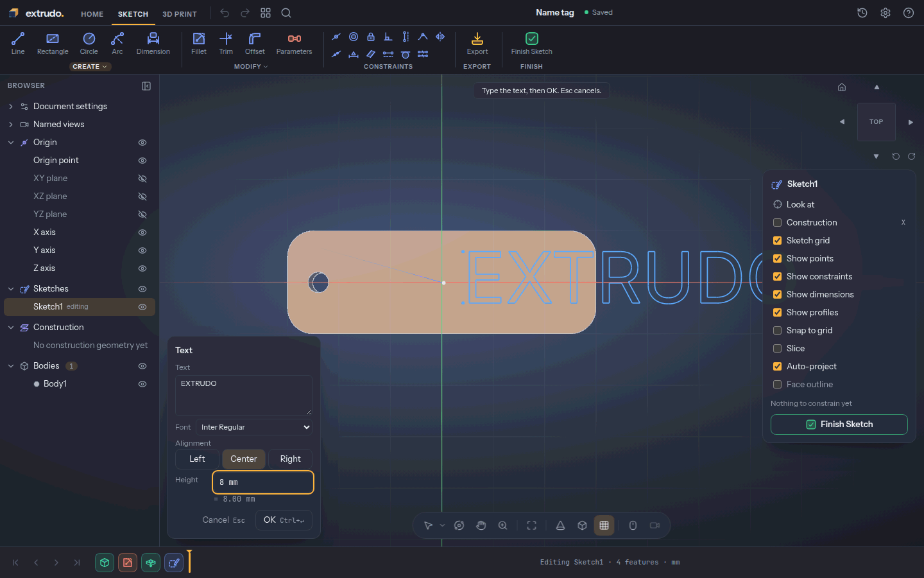Viewport: 924px width, 578px height.
Task: Show the XY plane via eye icon
Action: 142,179
